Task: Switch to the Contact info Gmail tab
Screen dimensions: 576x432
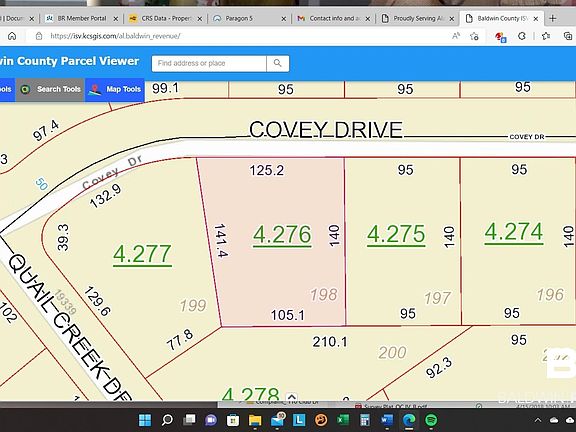Action: click(334, 18)
